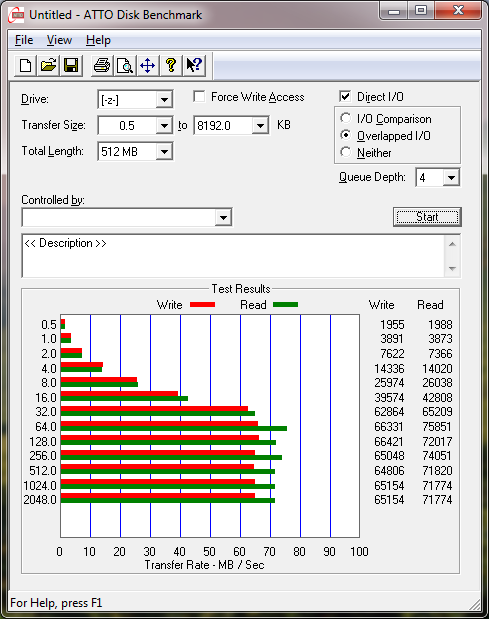
Task: Click the read value 42808
Action: pos(437,398)
